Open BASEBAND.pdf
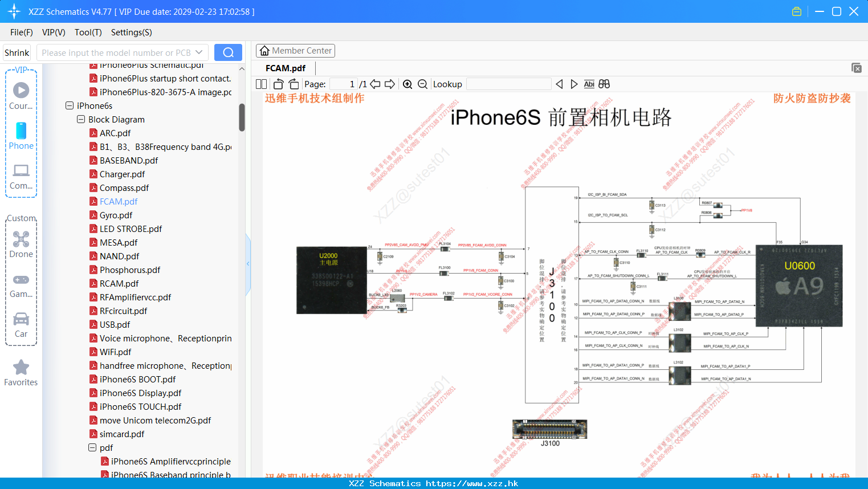868x489 pixels. click(129, 160)
